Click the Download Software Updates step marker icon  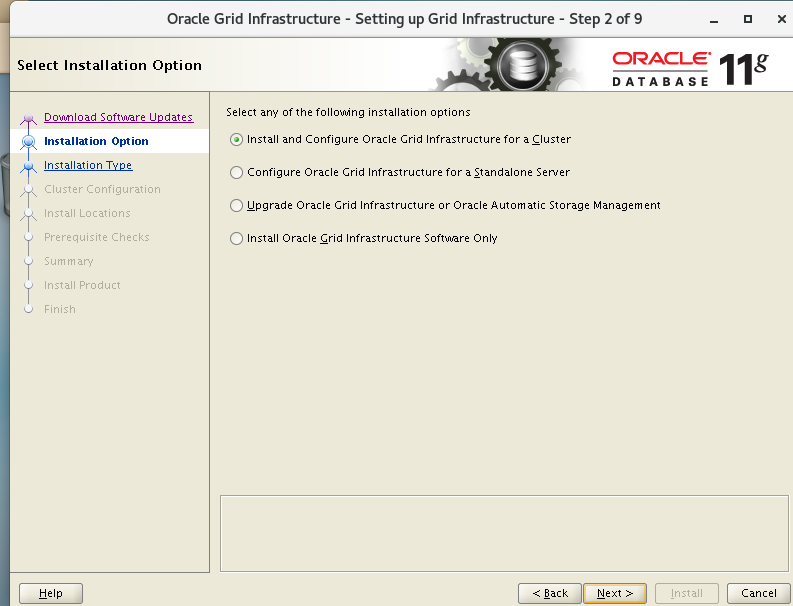28,118
